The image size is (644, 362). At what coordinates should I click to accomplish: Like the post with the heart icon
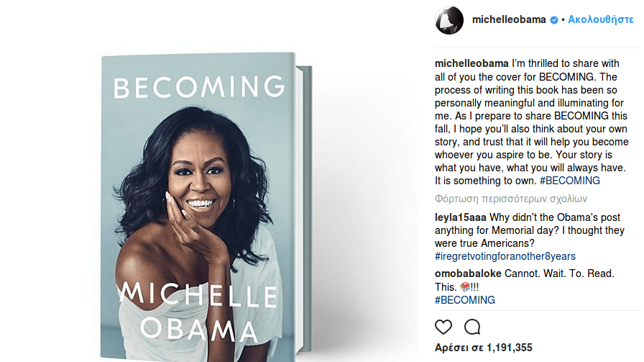point(443,327)
